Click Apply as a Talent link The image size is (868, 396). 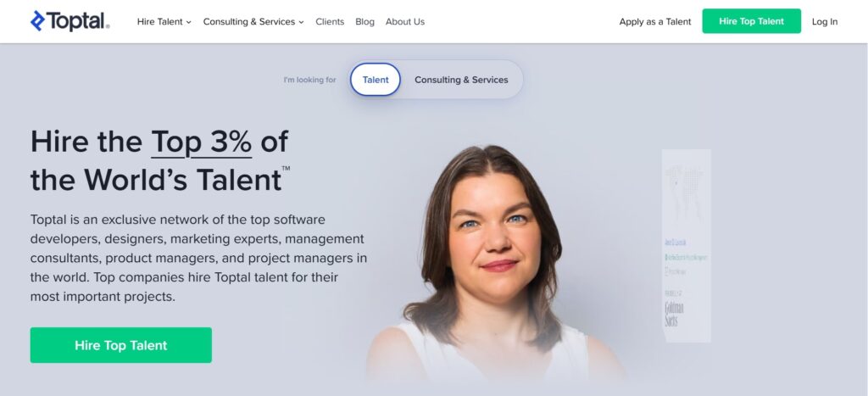(x=655, y=21)
